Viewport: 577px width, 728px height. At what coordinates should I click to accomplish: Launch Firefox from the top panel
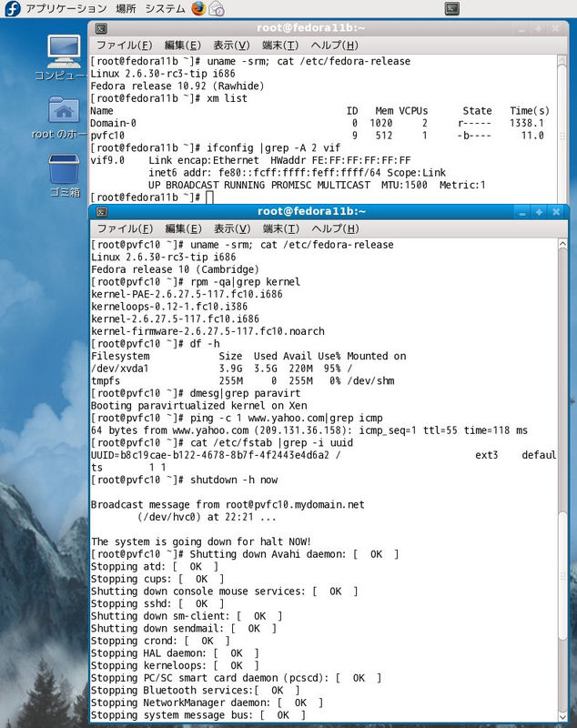198,8
